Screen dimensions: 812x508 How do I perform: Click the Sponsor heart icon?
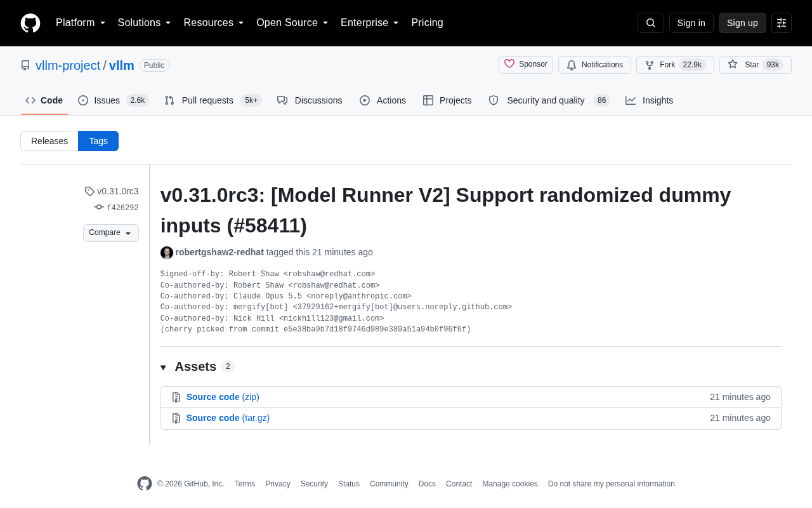pos(509,64)
